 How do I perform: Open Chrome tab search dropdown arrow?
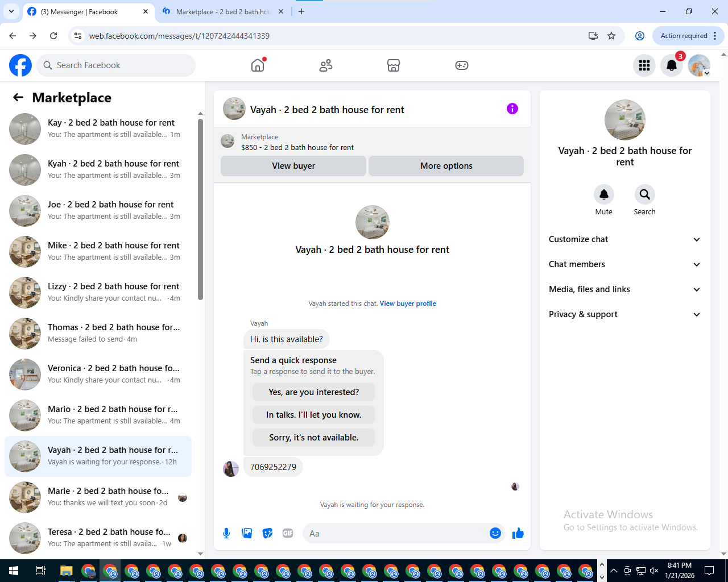click(11, 11)
